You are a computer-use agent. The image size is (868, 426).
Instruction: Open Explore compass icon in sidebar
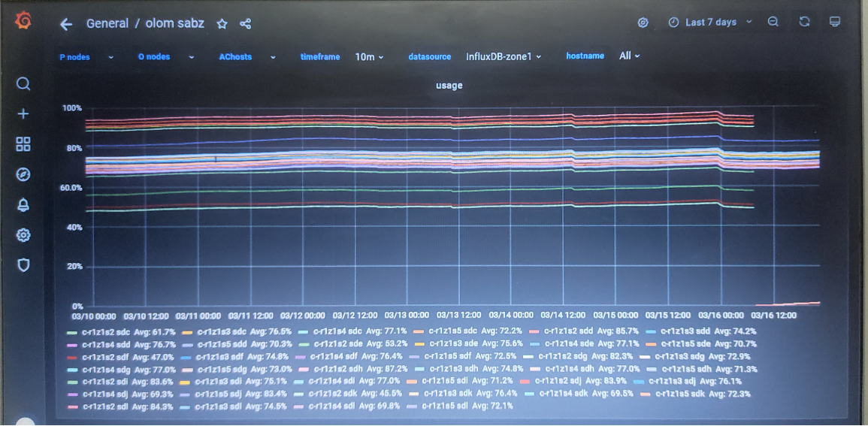pyautogui.click(x=23, y=175)
